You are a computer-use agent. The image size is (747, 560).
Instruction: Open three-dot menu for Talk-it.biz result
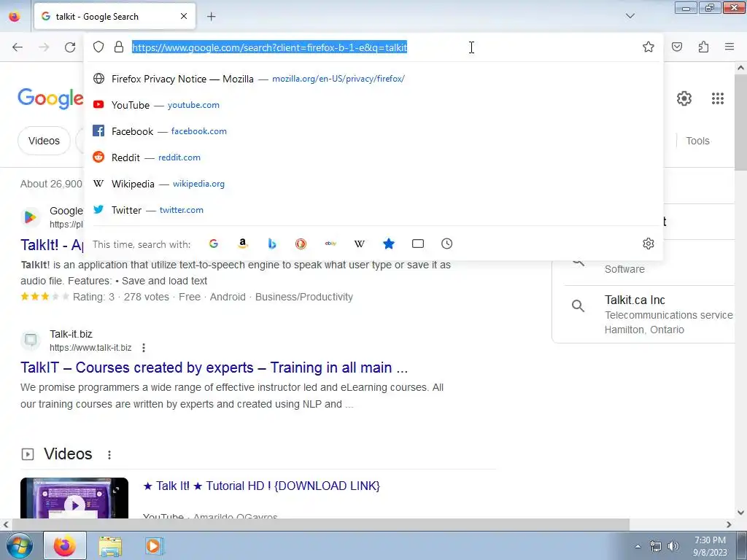click(144, 348)
